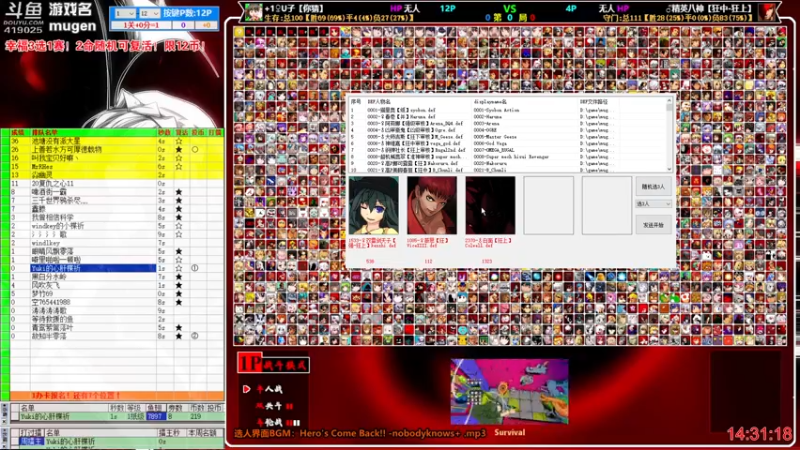800x450 pixels.
Task: Click scroll-up arrow of dialog character list
Action: 669,101
